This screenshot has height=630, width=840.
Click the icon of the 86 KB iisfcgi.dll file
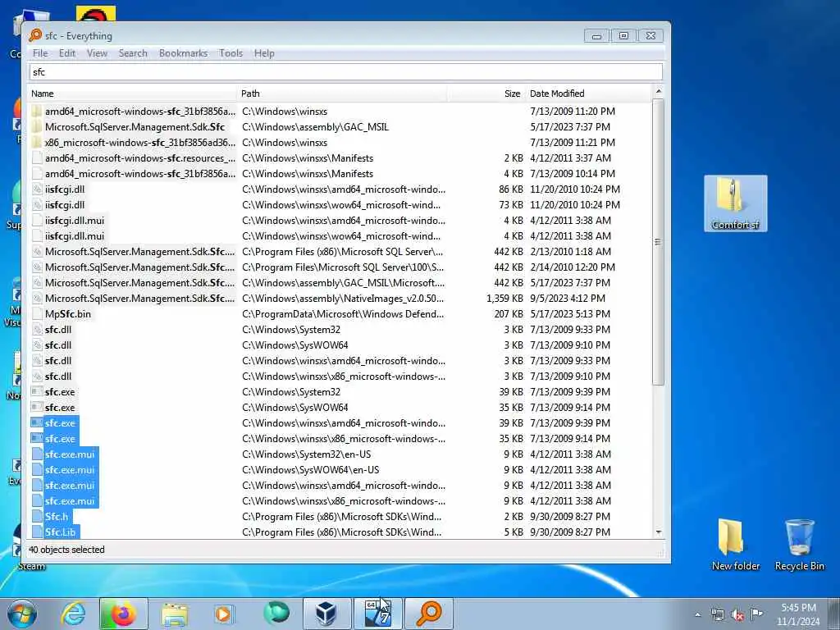coord(36,189)
